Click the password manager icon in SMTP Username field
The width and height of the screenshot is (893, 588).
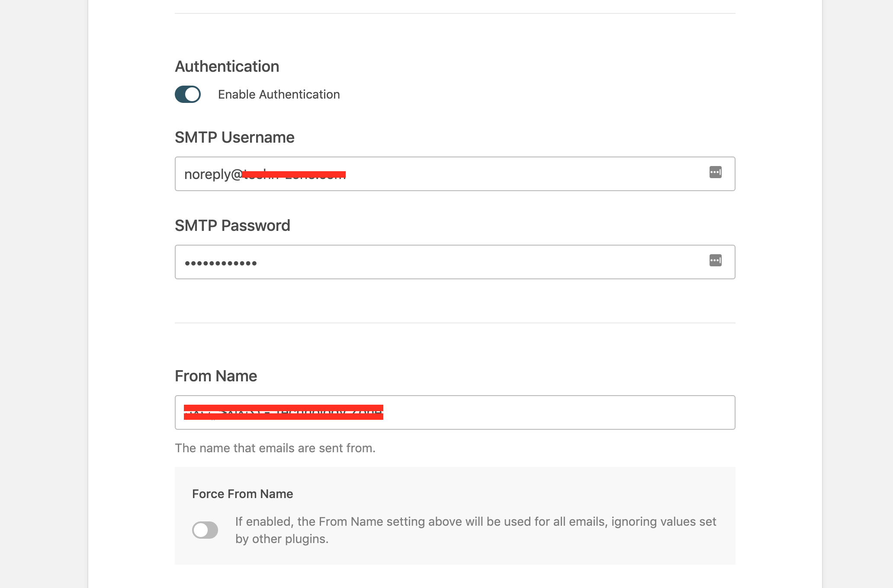point(716,172)
